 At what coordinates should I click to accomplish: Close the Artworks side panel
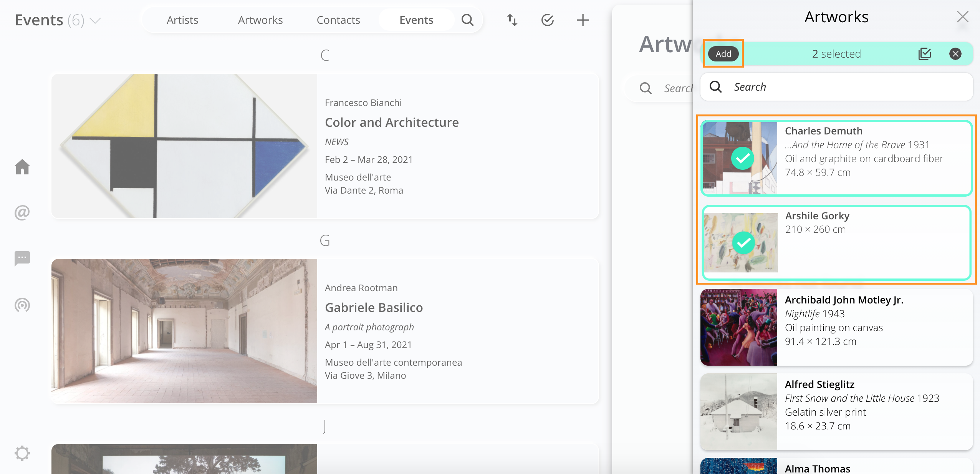(x=962, y=17)
